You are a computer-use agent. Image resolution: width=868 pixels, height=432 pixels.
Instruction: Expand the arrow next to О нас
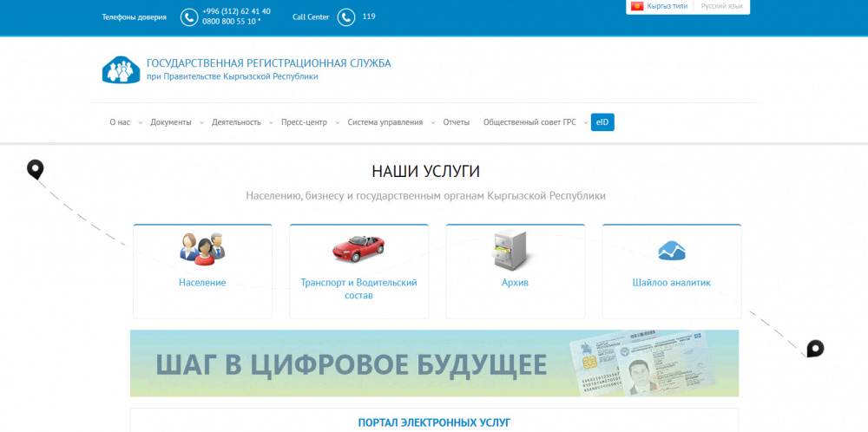140,123
